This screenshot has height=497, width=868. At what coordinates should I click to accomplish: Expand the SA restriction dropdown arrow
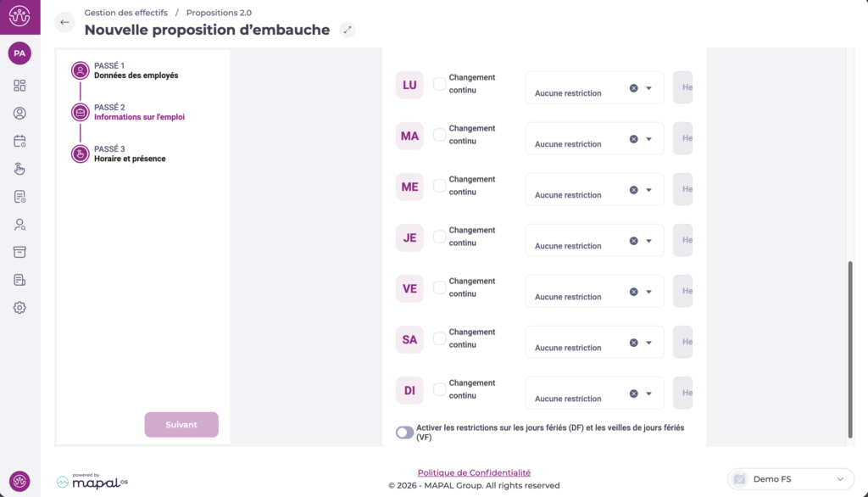tap(648, 343)
